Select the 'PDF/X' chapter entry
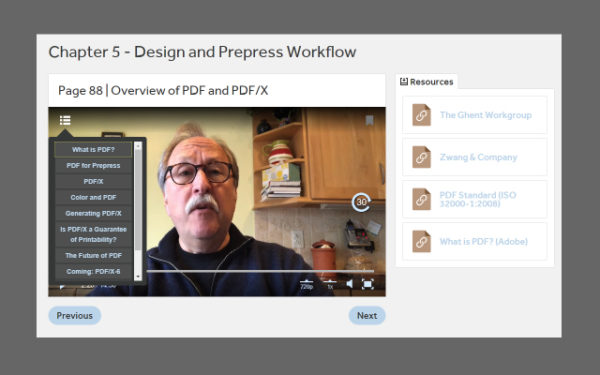 93,181
